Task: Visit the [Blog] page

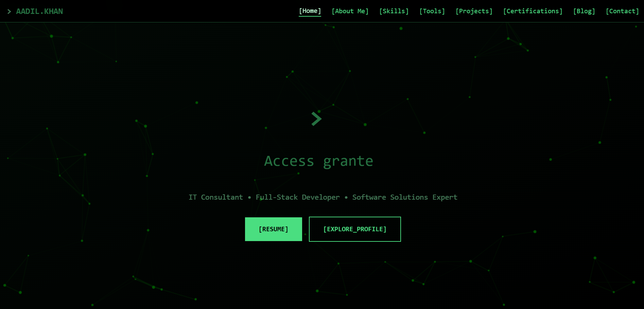Action: 584,11
